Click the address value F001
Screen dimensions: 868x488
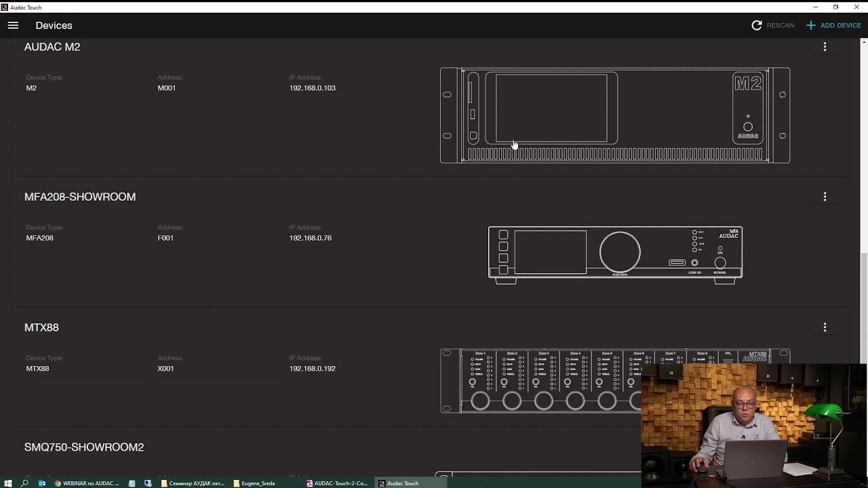(165, 238)
